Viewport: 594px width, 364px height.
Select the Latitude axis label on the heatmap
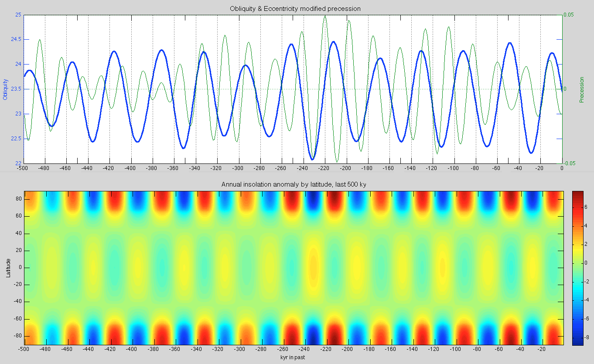click(8, 268)
